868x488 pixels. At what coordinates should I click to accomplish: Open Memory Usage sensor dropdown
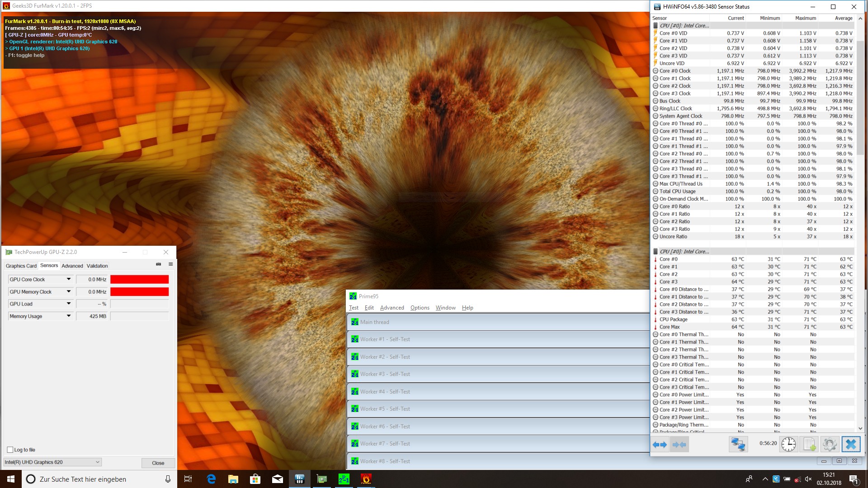[69, 316]
